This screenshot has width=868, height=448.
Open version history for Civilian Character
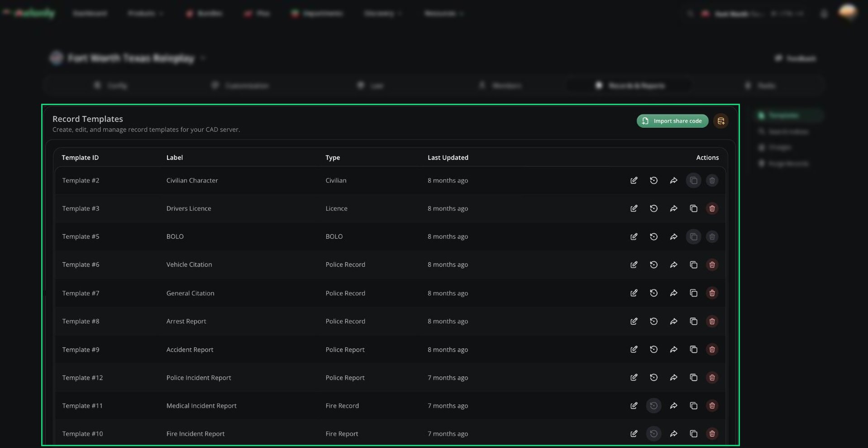coord(654,180)
